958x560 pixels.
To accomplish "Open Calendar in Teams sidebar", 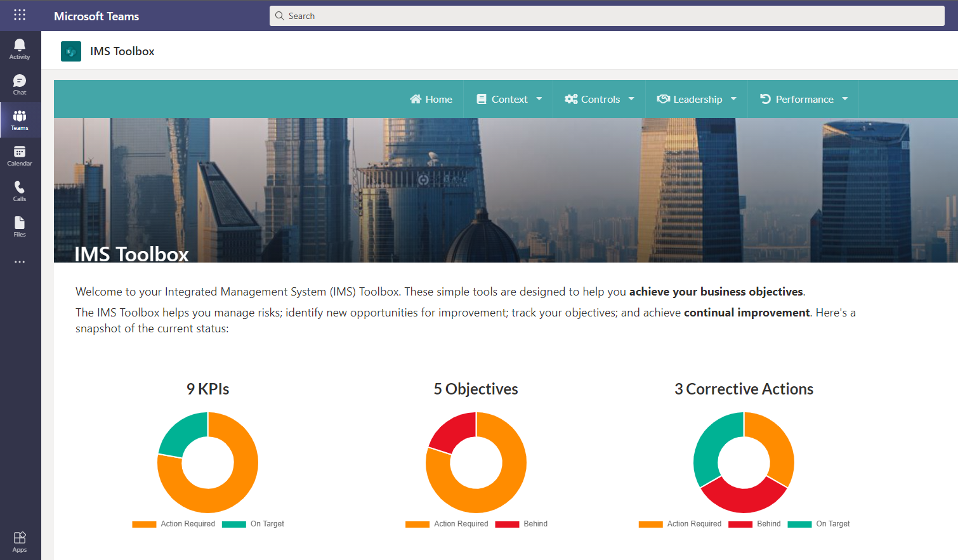I will coord(20,155).
